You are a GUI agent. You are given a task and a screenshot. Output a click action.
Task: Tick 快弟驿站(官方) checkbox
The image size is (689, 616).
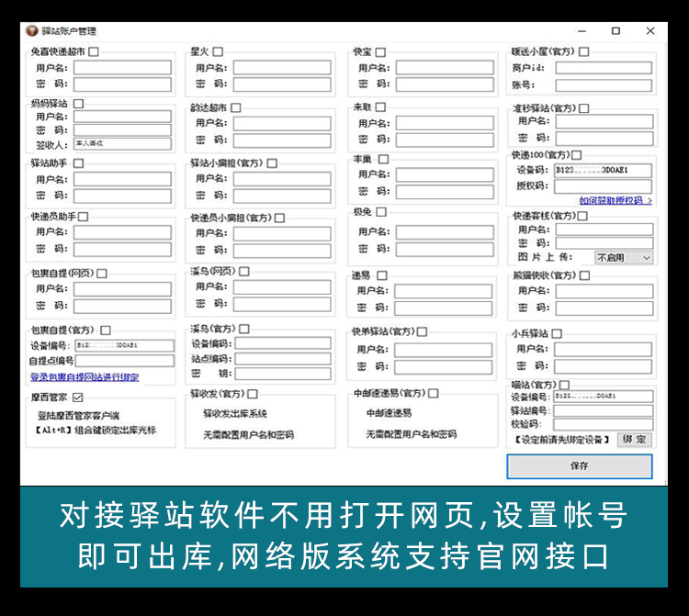422,331
